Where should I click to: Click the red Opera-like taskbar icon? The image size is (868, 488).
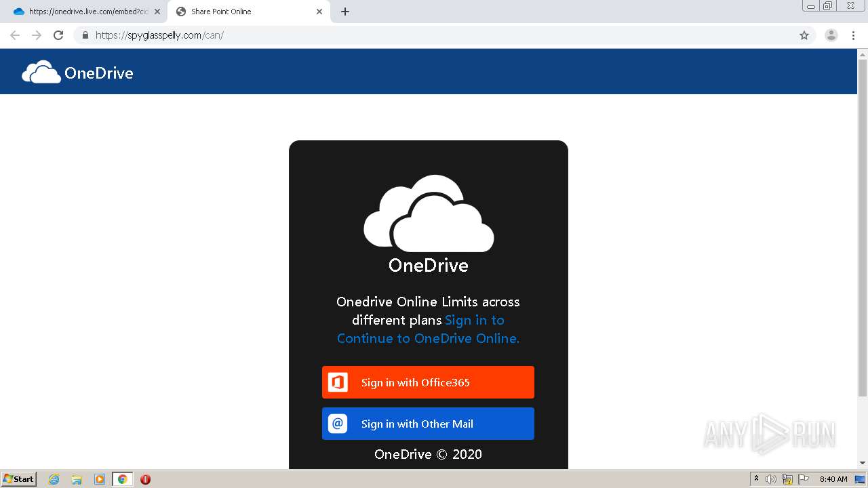pos(145,479)
